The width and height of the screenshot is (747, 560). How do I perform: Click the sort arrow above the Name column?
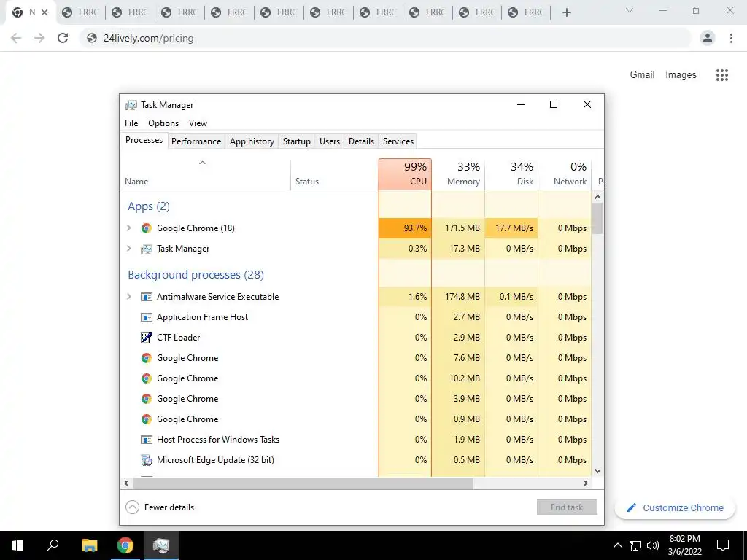(203, 163)
